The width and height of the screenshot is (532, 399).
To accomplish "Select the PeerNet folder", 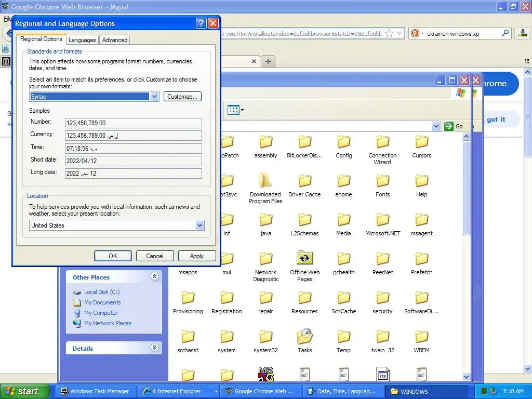I will point(383,263).
